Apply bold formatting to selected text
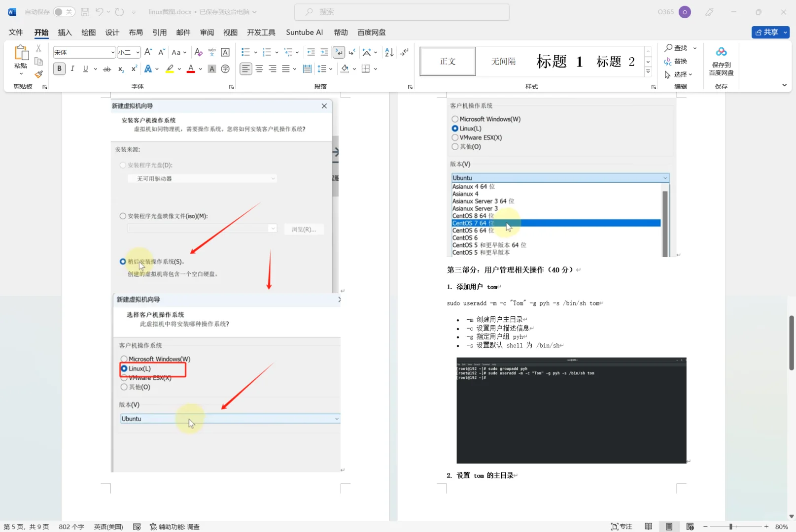Image resolution: width=796 pixels, height=532 pixels. pos(59,69)
